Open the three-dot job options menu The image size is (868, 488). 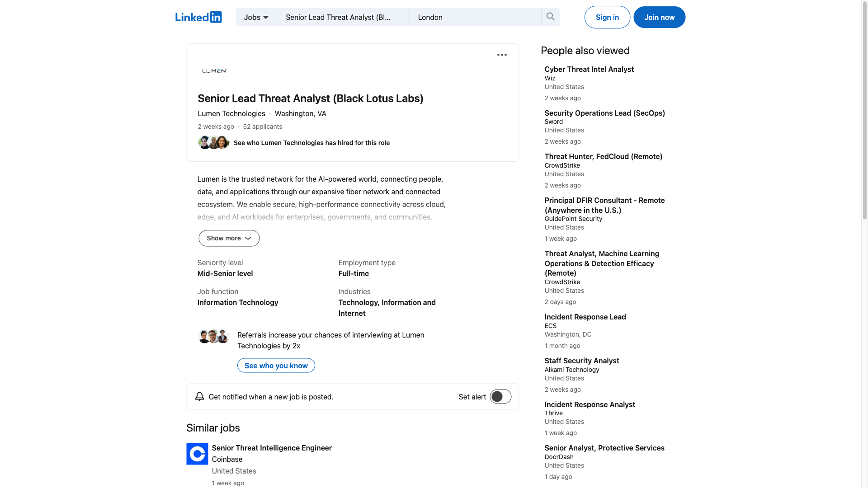(x=502, y=55)
